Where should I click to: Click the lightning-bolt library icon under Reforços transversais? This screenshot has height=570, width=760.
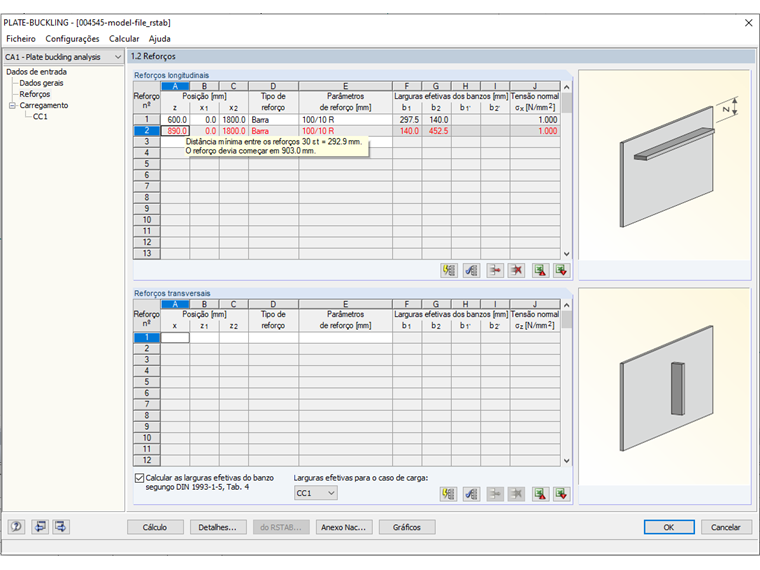449,494
